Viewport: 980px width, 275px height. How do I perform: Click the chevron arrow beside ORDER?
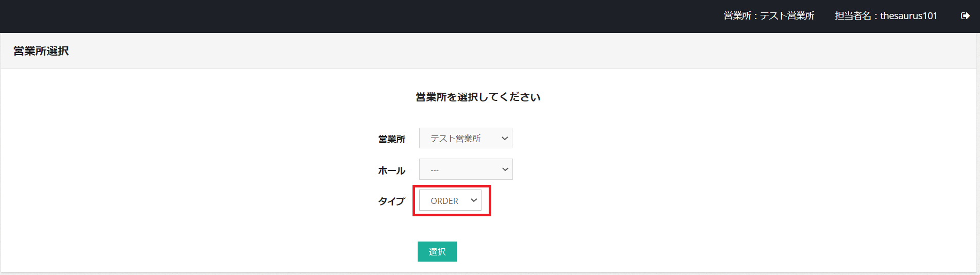474,200
